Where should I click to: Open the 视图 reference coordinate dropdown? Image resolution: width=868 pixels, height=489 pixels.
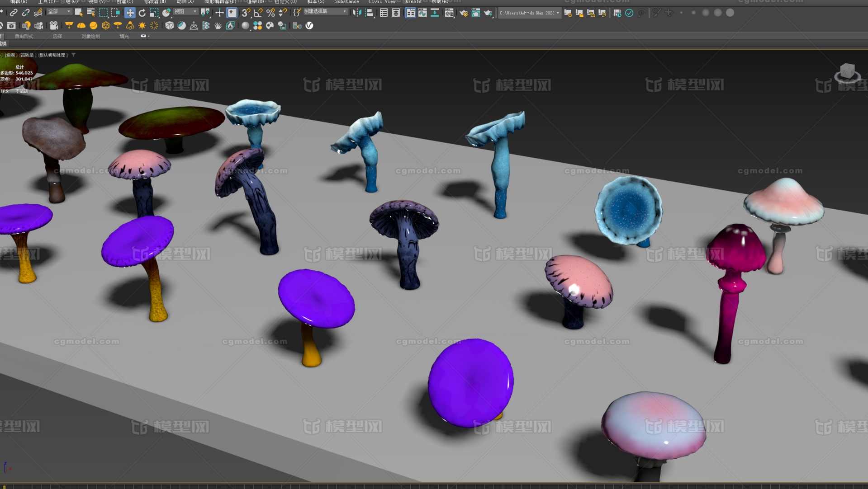(x=186, y=12)
